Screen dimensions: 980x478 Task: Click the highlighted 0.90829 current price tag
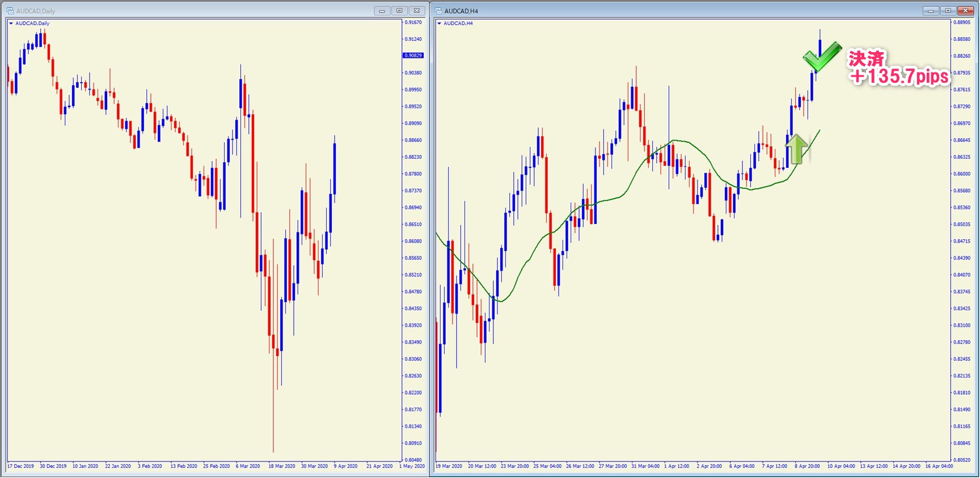tap(413, 56)
